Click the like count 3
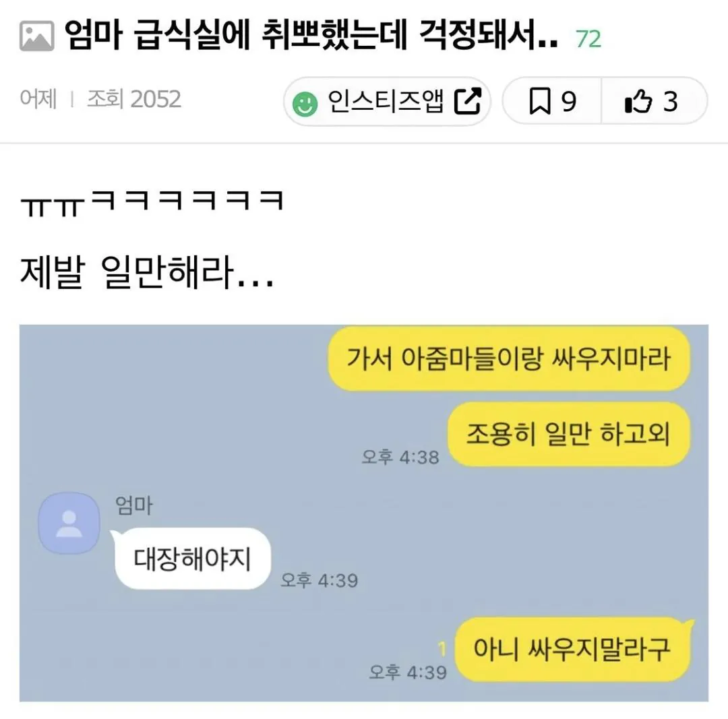This screenshot has width=728, height=719. [x=670, y=101]
